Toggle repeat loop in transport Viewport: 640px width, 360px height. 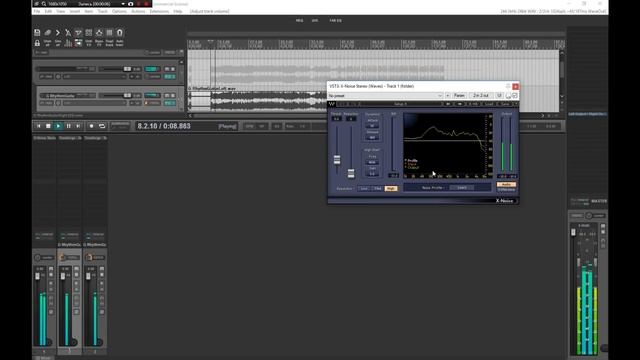tap(102, 126)
